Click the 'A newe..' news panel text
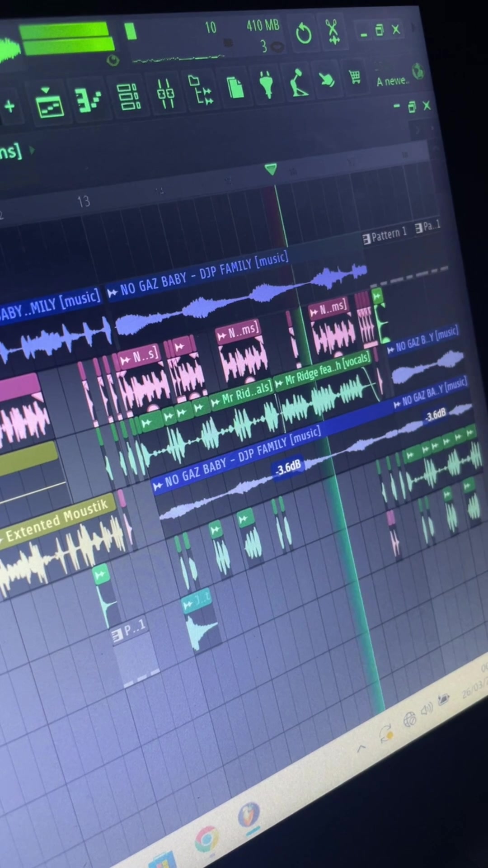The width and height of the screenshot is (488, 868). (x=392, y=81)
